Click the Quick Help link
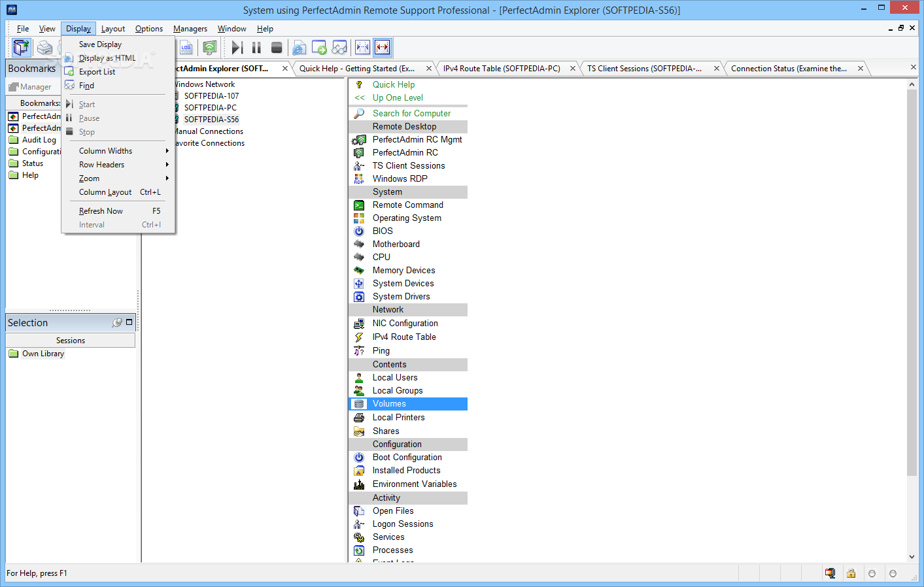 click(x=394, y=84)
